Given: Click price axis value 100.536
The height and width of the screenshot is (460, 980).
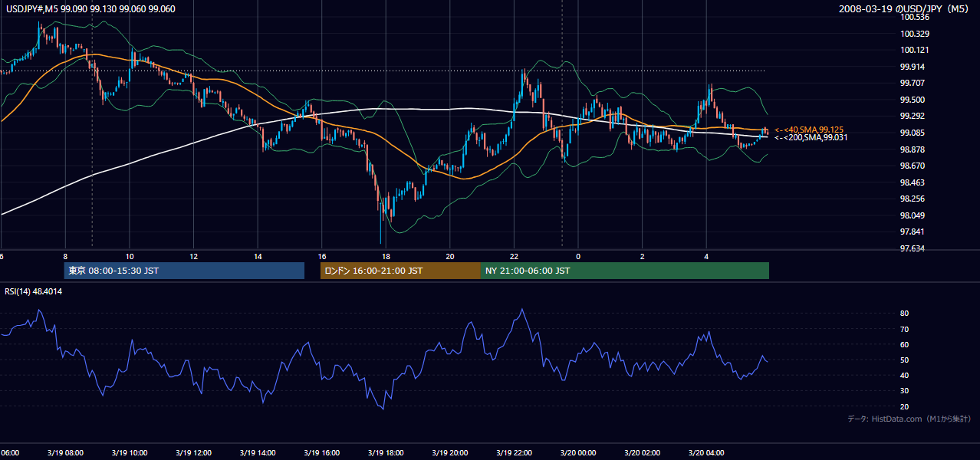Looking at the screenshot, I should pos(915,17).
